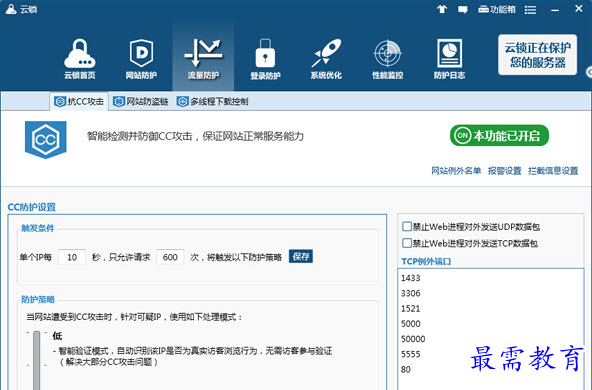
Task: Select port 5555 in exception list
Action: pyautogui.click(x=411, y=354)
